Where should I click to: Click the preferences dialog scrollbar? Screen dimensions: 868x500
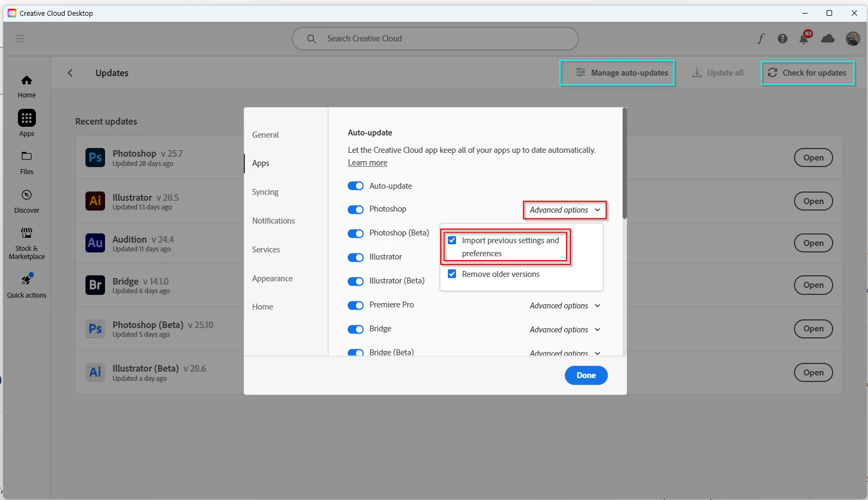point(625,163)
